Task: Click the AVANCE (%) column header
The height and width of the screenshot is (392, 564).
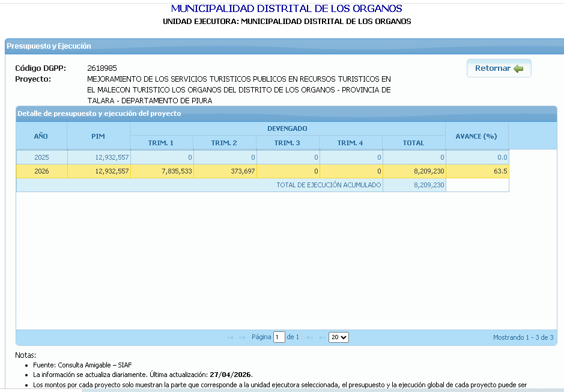Action: point(476,136)
